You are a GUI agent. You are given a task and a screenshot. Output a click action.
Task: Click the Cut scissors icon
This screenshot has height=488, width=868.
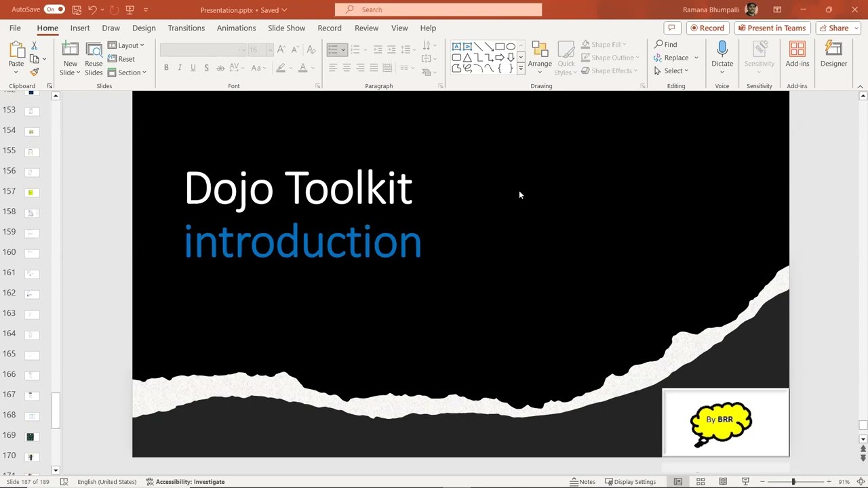34,45
